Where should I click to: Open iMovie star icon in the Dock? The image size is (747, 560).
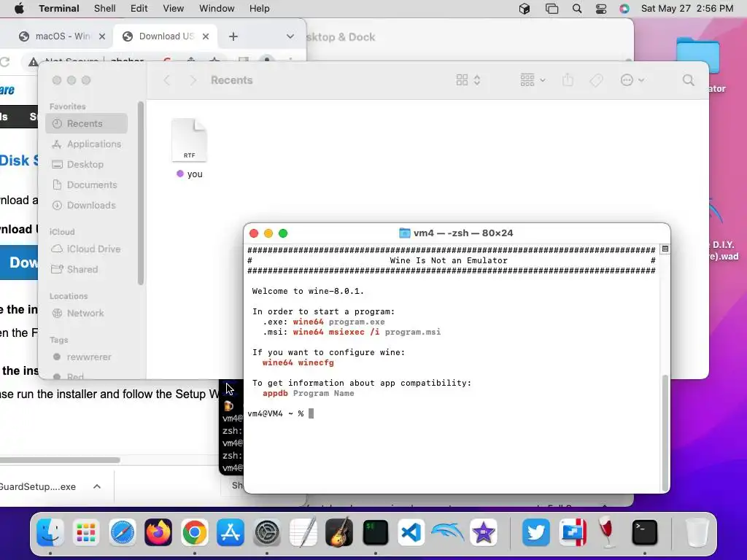484,532
